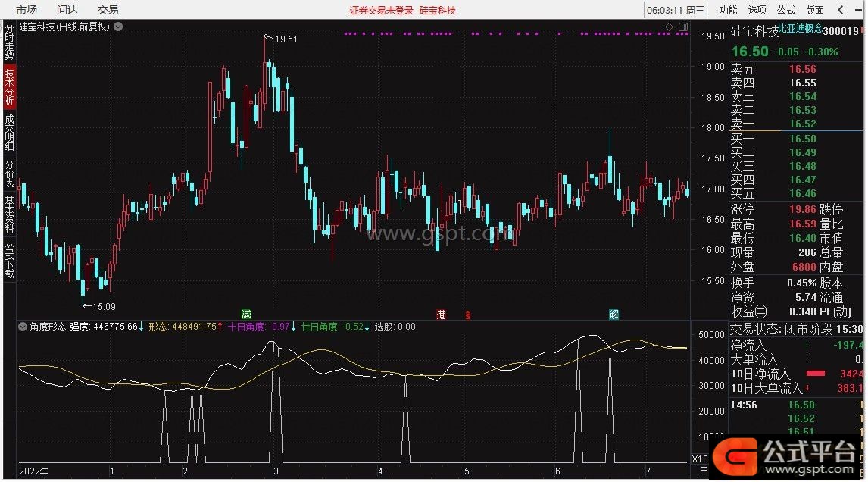The image size is (868, 482).
Task: Open the 公式下载 side tab
Action: coord(9,260)
